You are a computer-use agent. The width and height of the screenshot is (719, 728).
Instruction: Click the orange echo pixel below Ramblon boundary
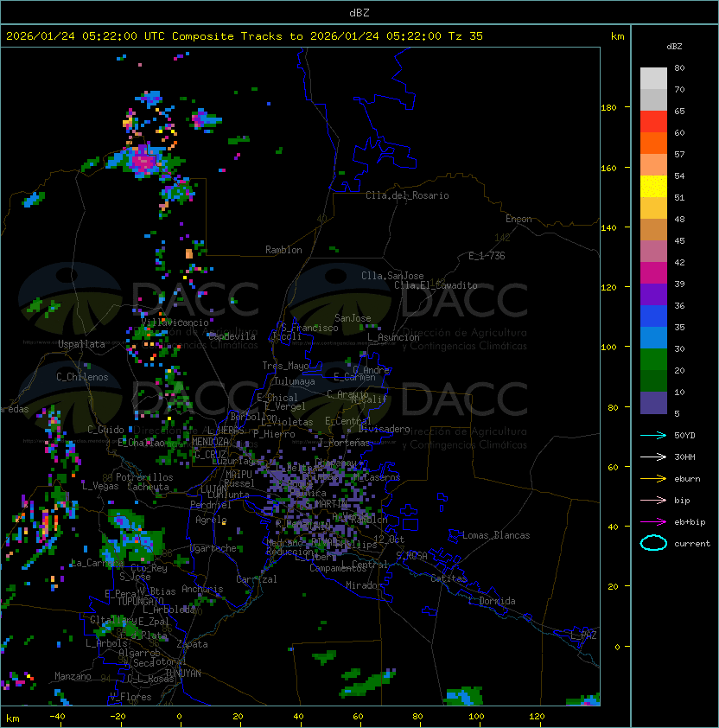coord(189,253)
